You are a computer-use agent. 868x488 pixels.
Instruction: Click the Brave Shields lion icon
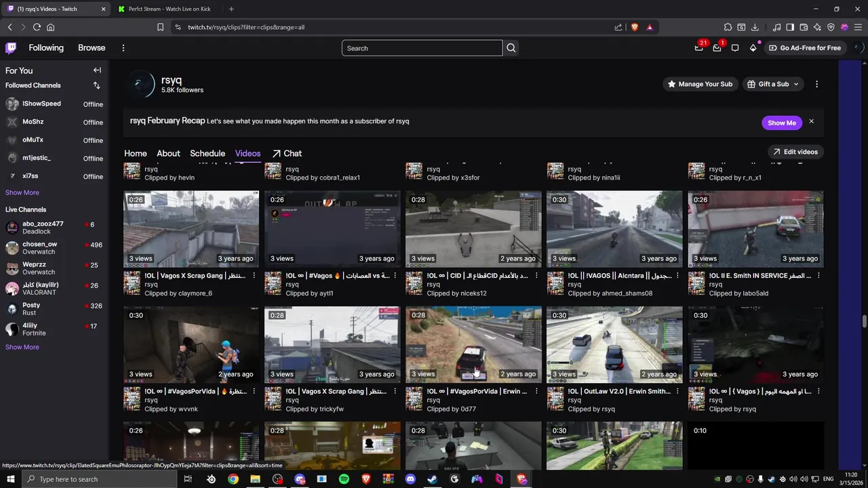point(635,27)
